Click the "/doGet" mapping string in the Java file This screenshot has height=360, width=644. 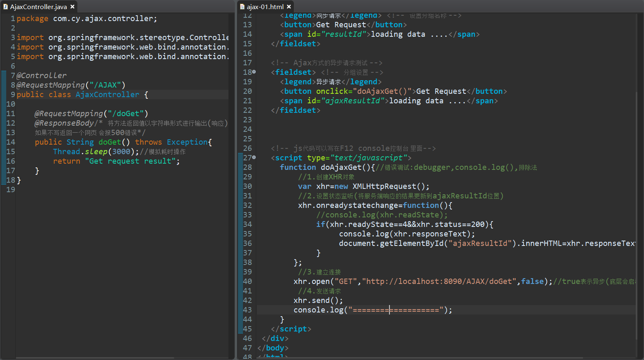click(x=126, y=114)
